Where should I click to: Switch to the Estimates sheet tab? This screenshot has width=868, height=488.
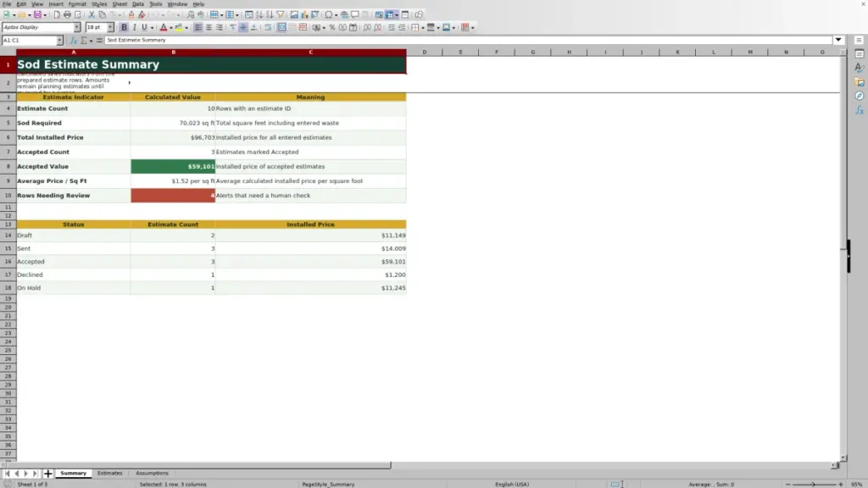[x=109, y=473]
